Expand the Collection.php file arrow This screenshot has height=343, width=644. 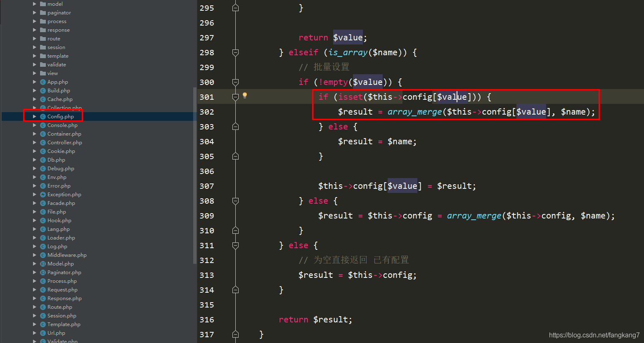point(35,108)
